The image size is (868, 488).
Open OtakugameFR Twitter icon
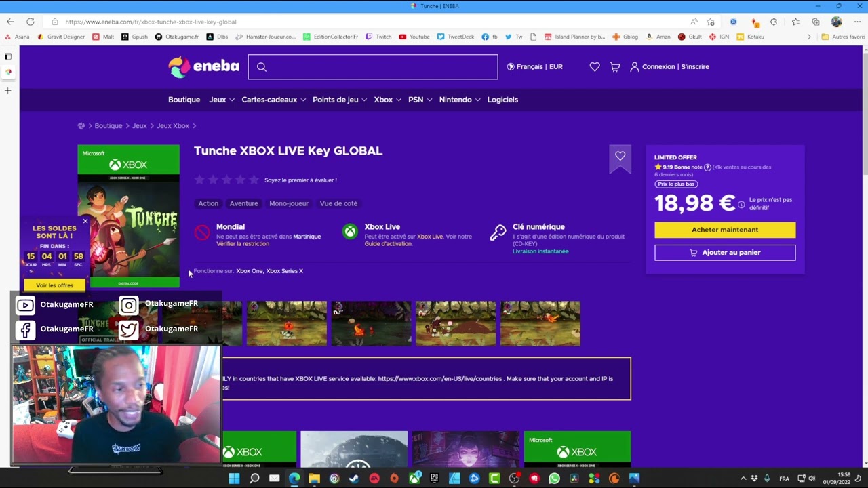pos(129,330)
